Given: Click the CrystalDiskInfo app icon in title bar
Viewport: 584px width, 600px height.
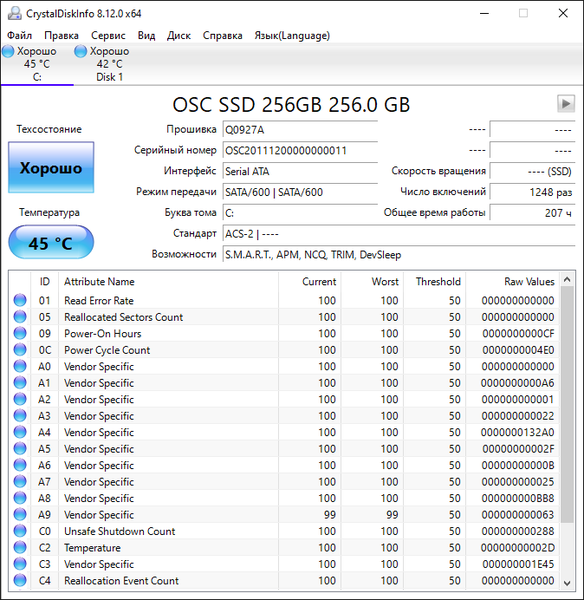Looking at the screenshot, I should pyautogui.click(x=15, y=13).
